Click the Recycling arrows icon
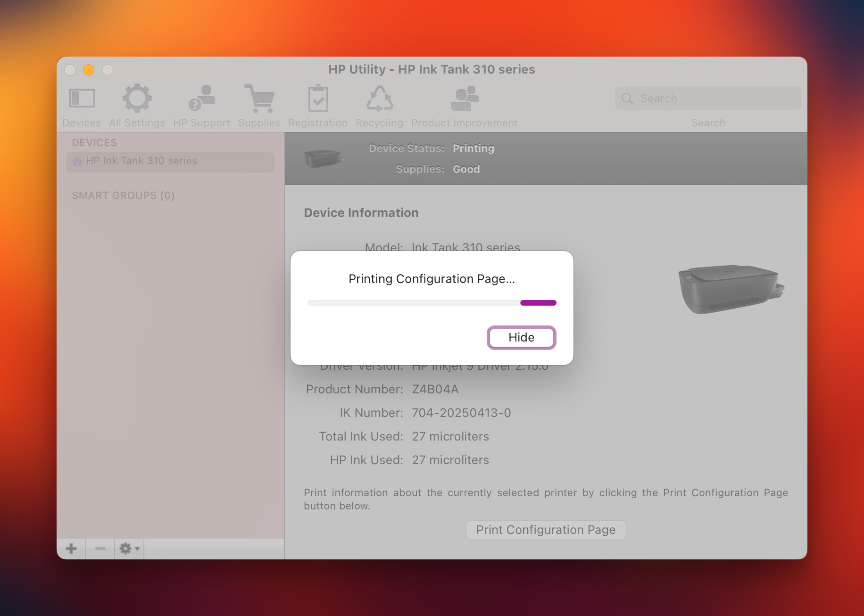This screenshot has height=616, width=864. click(380, 98)
